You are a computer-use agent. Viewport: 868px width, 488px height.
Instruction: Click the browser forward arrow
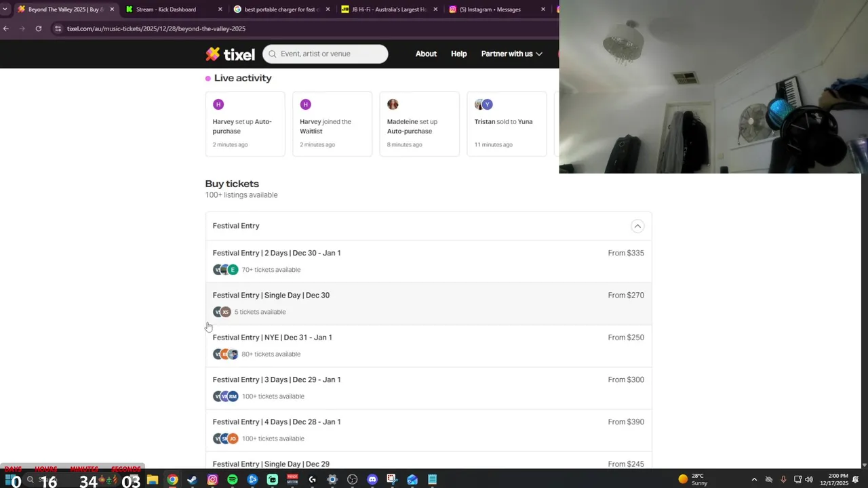pyautogui.click(x=22, y=28)
